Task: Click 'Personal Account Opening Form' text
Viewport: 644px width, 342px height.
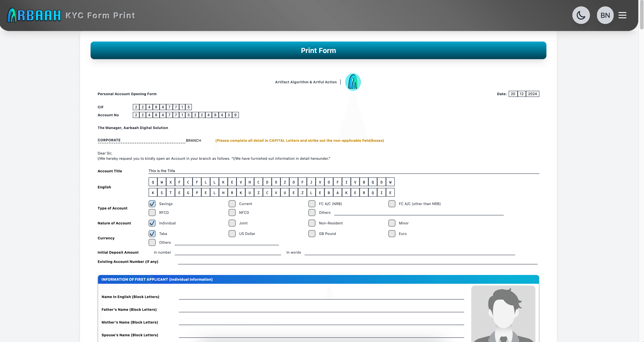Action: pos(127,94)
